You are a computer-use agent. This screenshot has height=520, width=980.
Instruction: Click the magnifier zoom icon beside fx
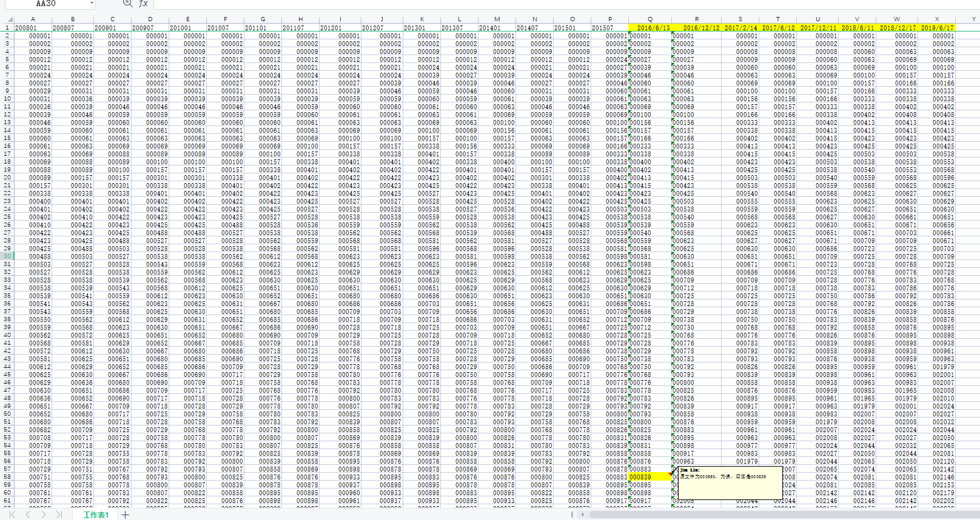click(x=127, y=4)
